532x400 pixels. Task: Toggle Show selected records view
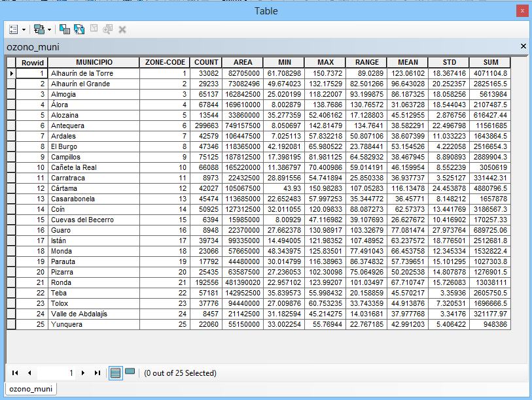(130, 373)
